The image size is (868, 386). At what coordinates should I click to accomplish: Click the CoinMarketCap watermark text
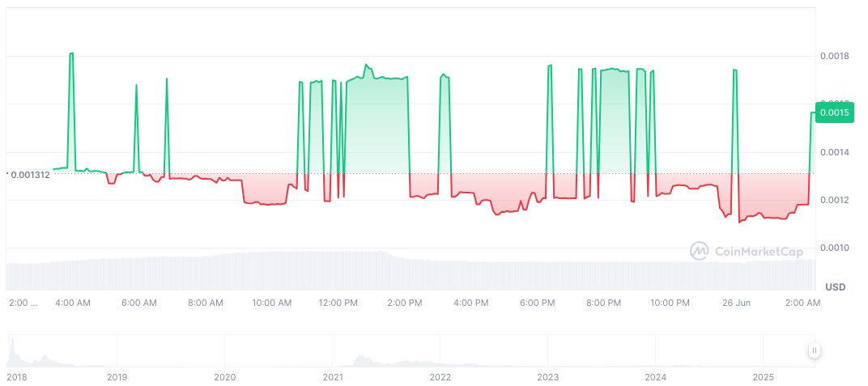[x=759, y=252]
